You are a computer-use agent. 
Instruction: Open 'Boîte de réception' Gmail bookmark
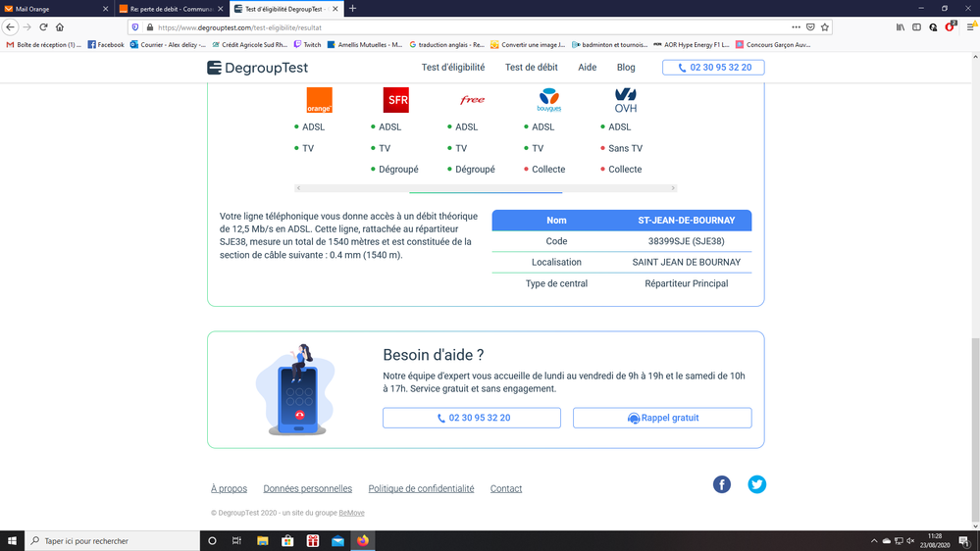[44, 44]
